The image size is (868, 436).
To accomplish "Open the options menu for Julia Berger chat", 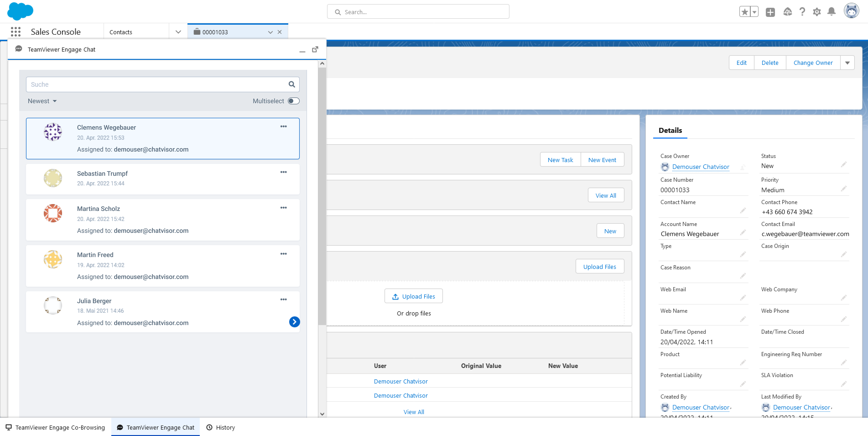I will (283, 299).
